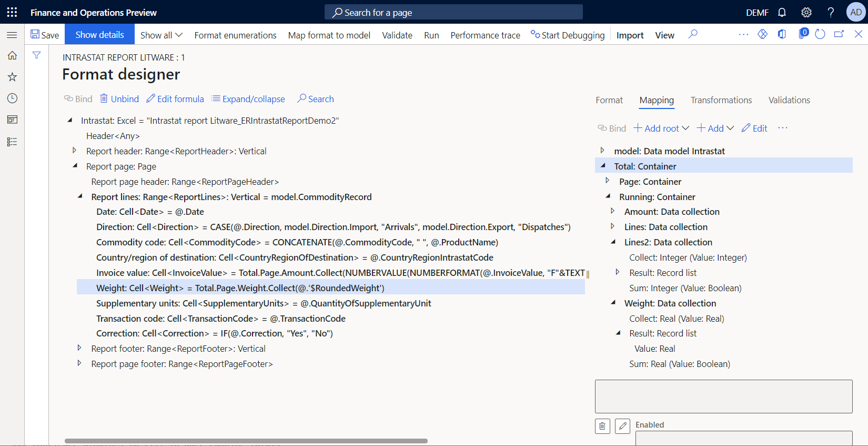
Task: Switch to the Validations tab
Action: point(789,100)
